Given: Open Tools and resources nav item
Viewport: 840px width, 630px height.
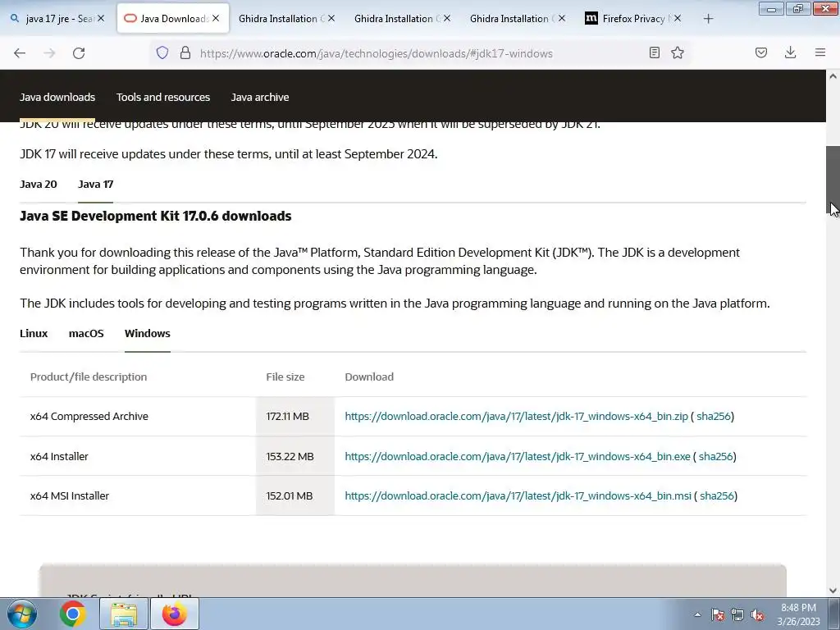Looking at the screenshot, I should [x=163, y=97].
